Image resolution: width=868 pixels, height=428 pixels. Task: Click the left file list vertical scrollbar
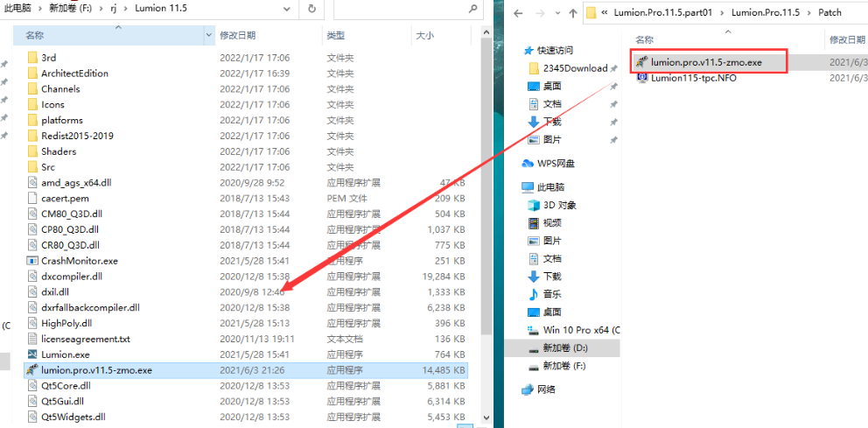(486, 219)
